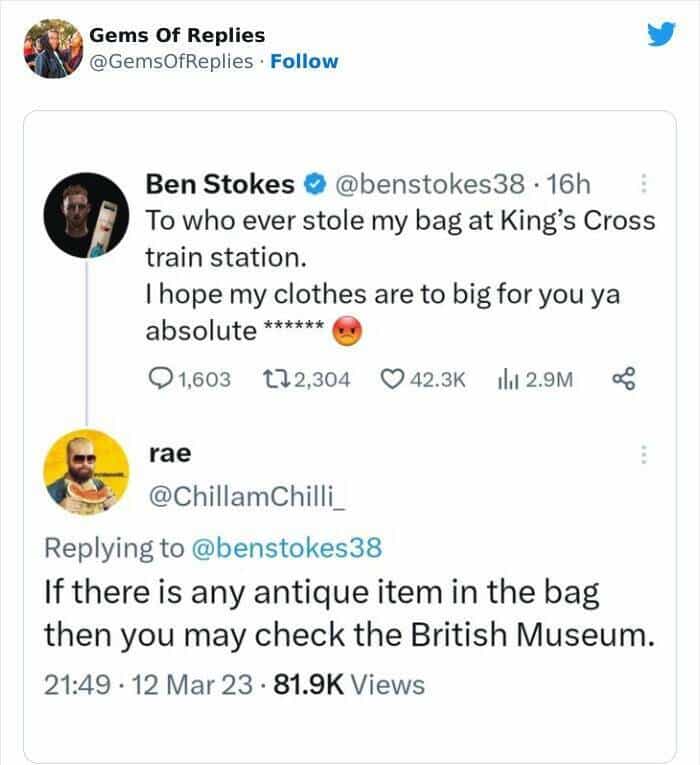Click the blue verified badge
Image resolution: width=700 pixels, height=765 pixels.
tap(312, 185)
